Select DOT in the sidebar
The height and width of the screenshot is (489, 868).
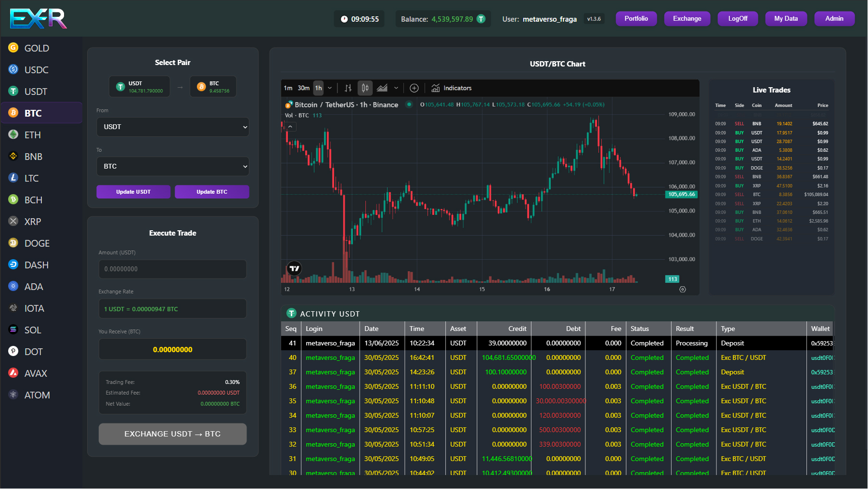[41, 352]
